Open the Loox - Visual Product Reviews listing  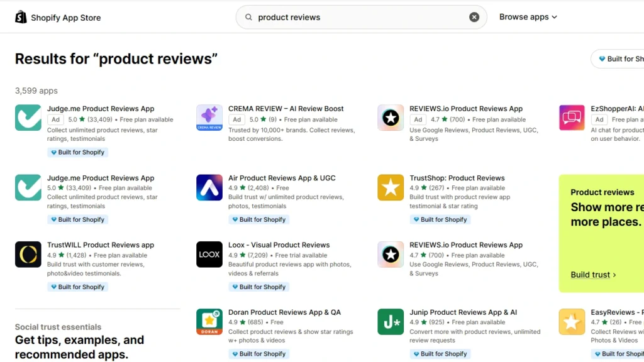pyautogui.click(x=279, y=244)
